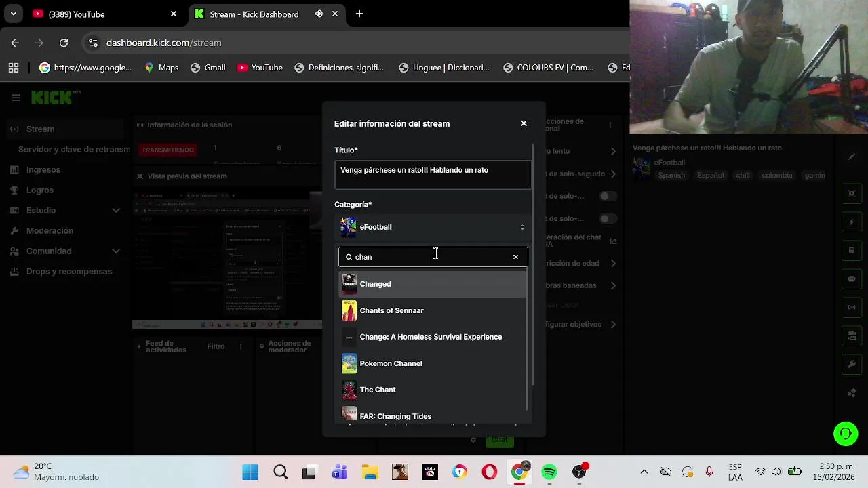Open the eFootball category dropdown

(433, 227)
